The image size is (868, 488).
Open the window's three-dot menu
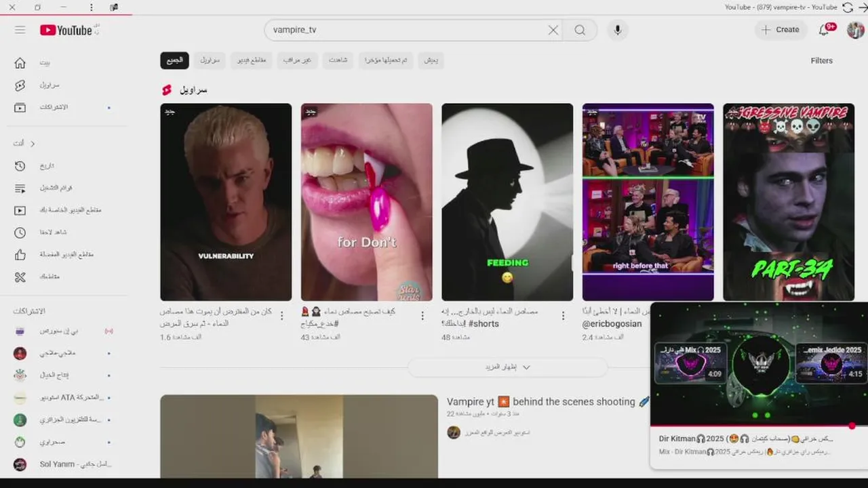click(91, 7)
